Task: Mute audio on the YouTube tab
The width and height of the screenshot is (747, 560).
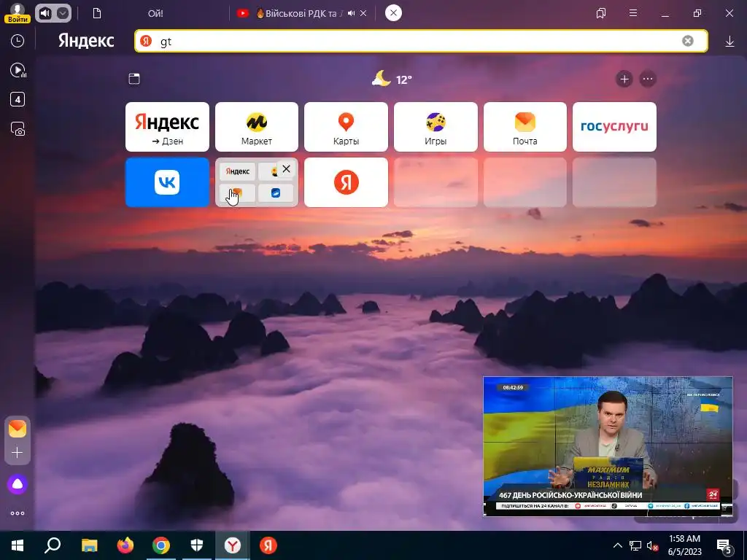Action: pos(351,13)
